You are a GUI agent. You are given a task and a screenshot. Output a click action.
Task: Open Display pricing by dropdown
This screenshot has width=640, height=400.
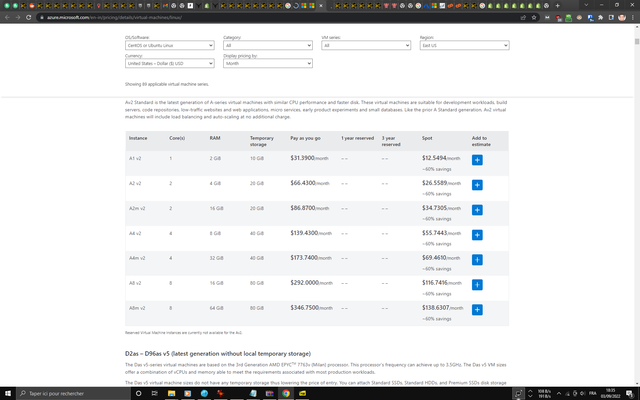268,63
